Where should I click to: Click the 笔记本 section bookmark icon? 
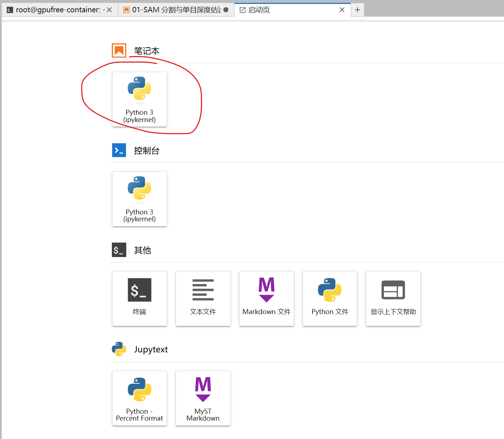pos(119,51)
